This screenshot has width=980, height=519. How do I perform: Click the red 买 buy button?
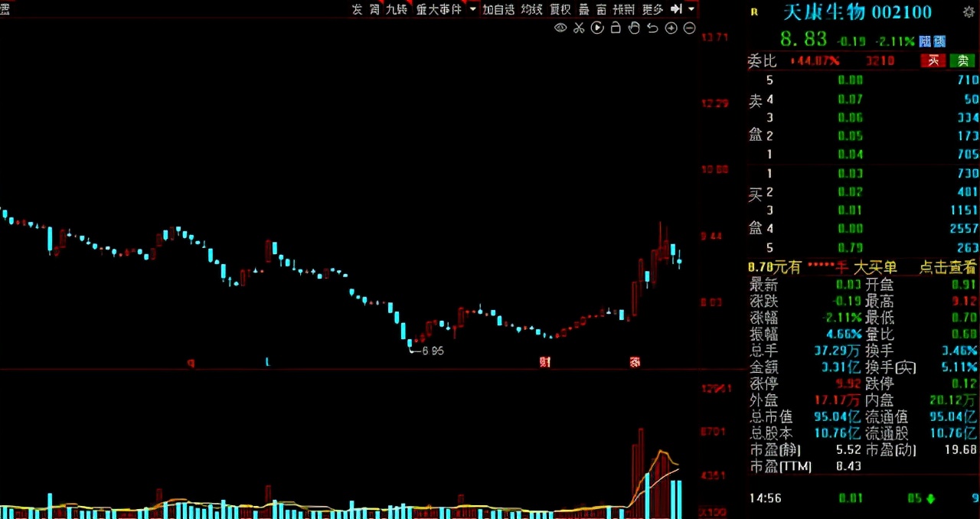933,60
